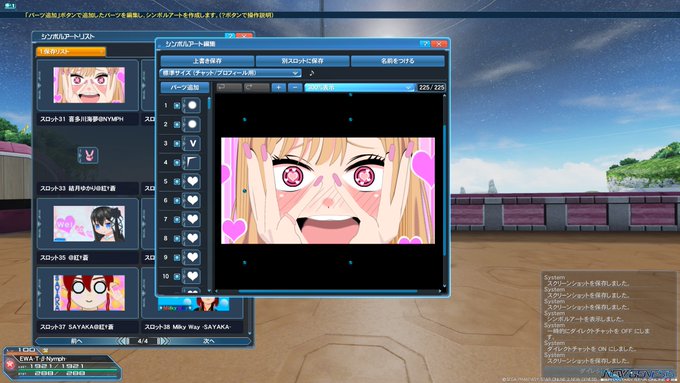Click inside the symbol art canvas on the face
The image size is (680, 383).
click(x=328, y=191)
